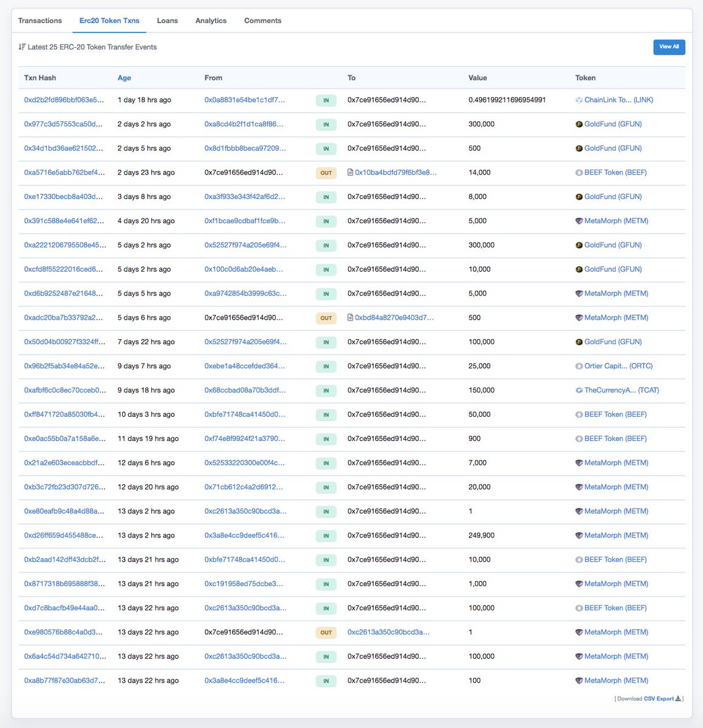Click MetaMorph icon in 5 days 5 hrs row

tap(579, 294)
